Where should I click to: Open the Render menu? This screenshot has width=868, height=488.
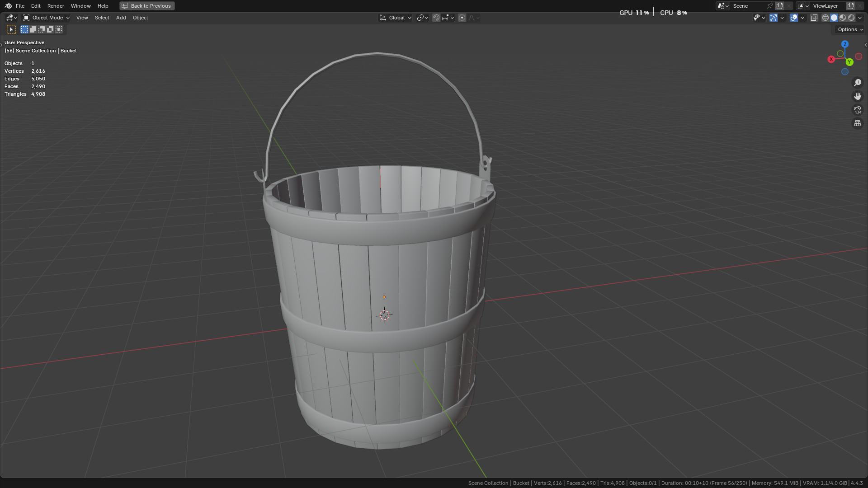pyautogui.click(x=56, y=6)
